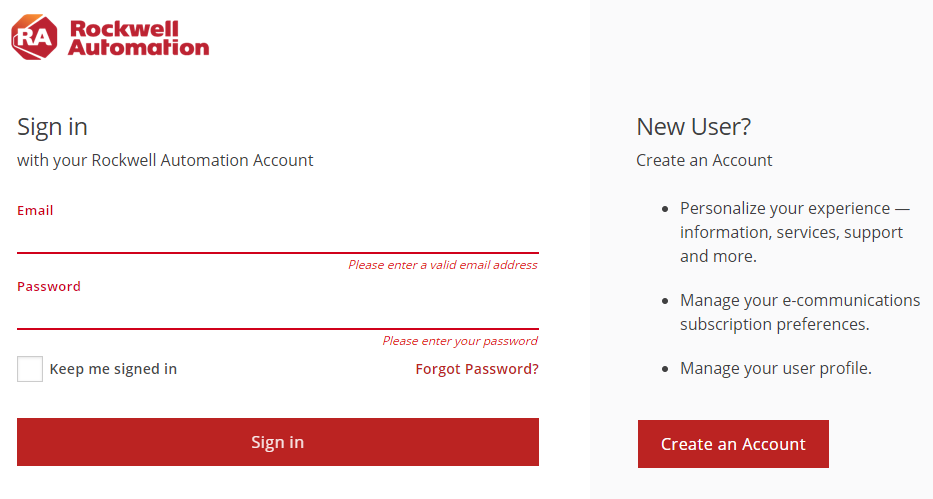Click the "Manage your user profile" bullet
This screenshot has width=933, height=499.
(x=775, y=368)
